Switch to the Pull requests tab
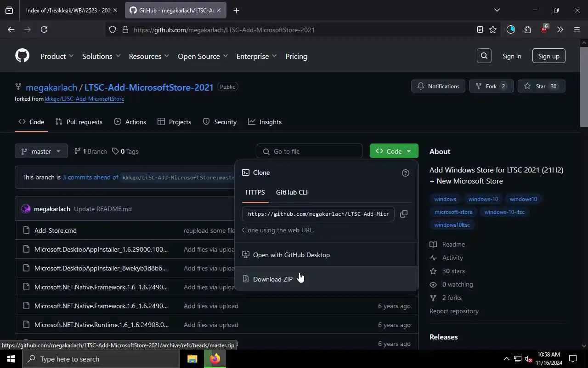588x368 pixels. point(79,122)
